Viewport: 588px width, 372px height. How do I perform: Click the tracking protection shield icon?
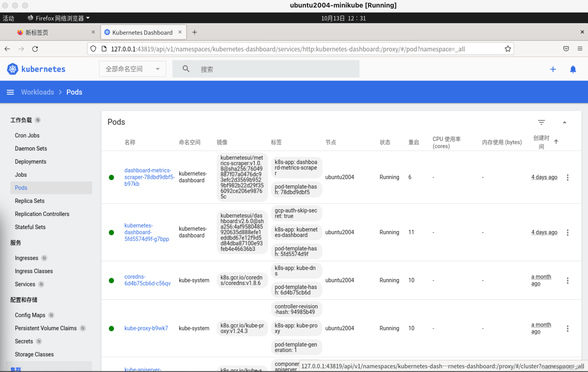(93, 49)
